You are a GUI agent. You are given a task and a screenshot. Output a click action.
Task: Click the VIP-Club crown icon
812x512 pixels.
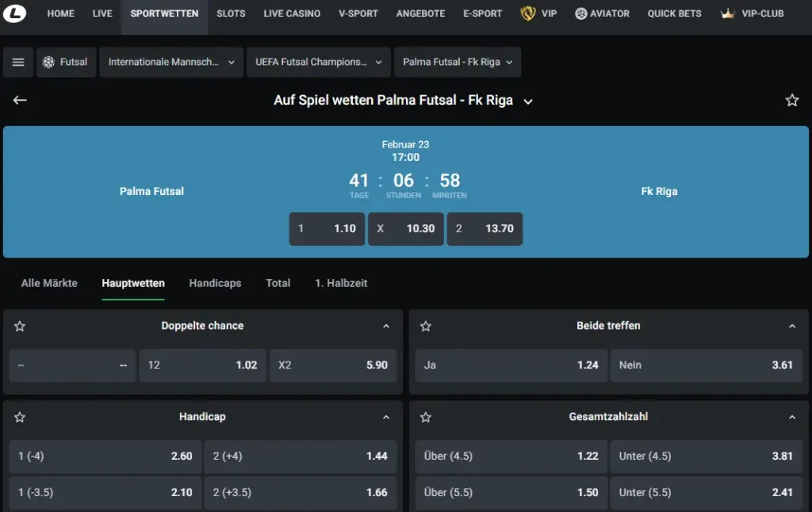[727, 13]
